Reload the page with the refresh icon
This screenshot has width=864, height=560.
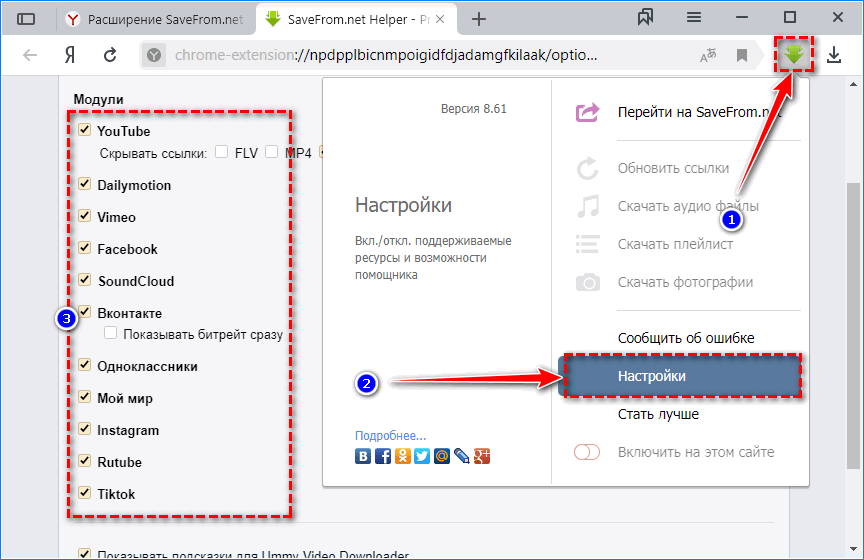click(110, 55)
